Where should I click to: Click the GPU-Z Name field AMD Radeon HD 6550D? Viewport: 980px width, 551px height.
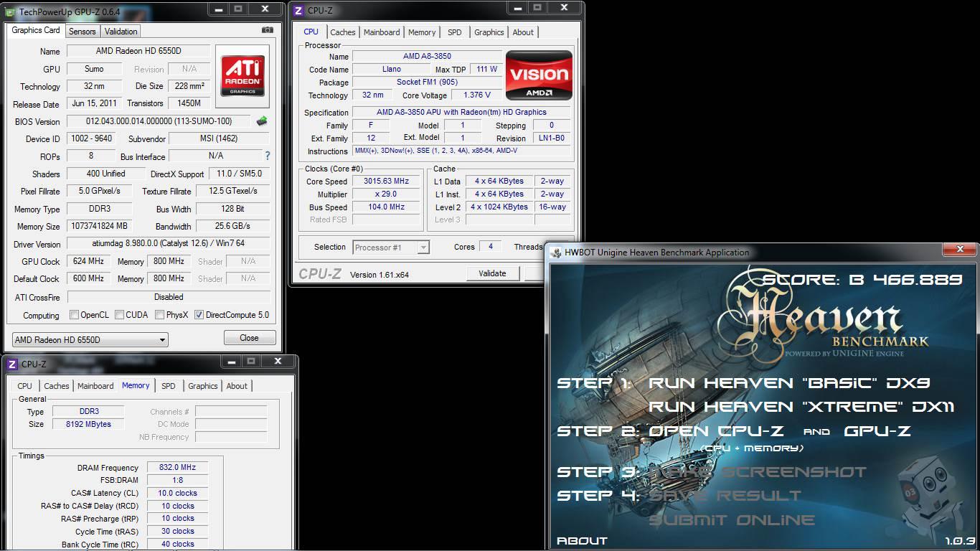138,51
